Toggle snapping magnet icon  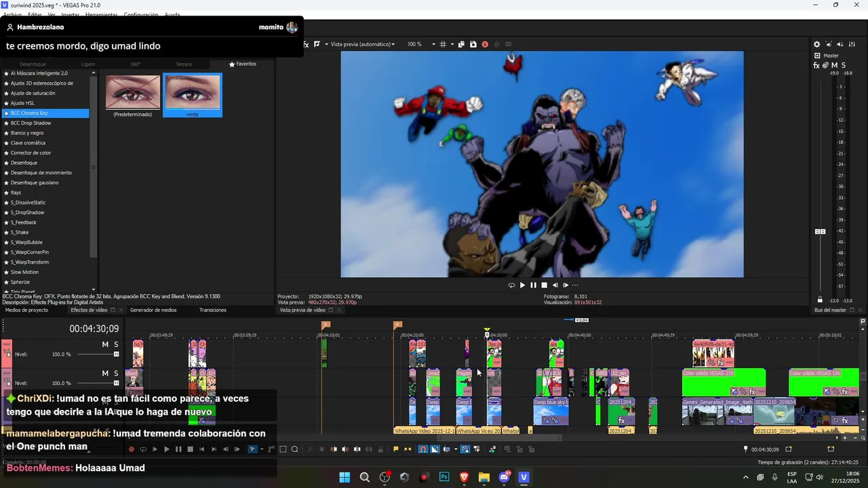tap(422, 449)
